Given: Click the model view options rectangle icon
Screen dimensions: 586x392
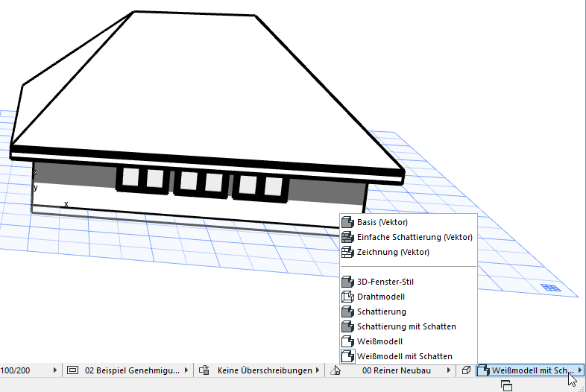Looking at the screenshot, I should coord(72,370).
